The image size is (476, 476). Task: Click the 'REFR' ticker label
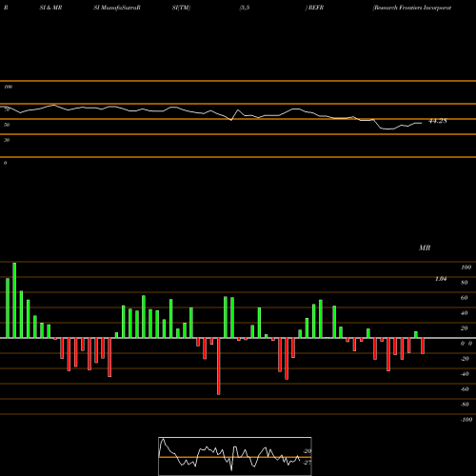pos(316,8)
